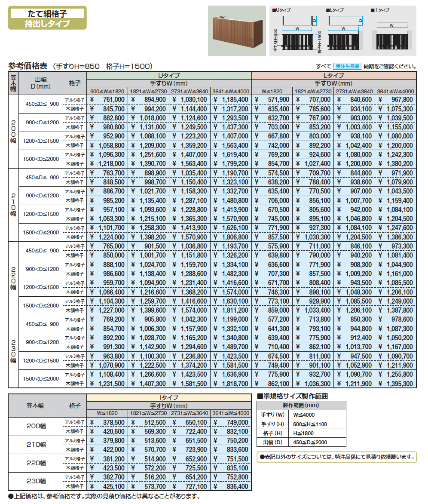
Task: Click the 200幅 row label in Iタイプ table
Action: click(36, 427)
